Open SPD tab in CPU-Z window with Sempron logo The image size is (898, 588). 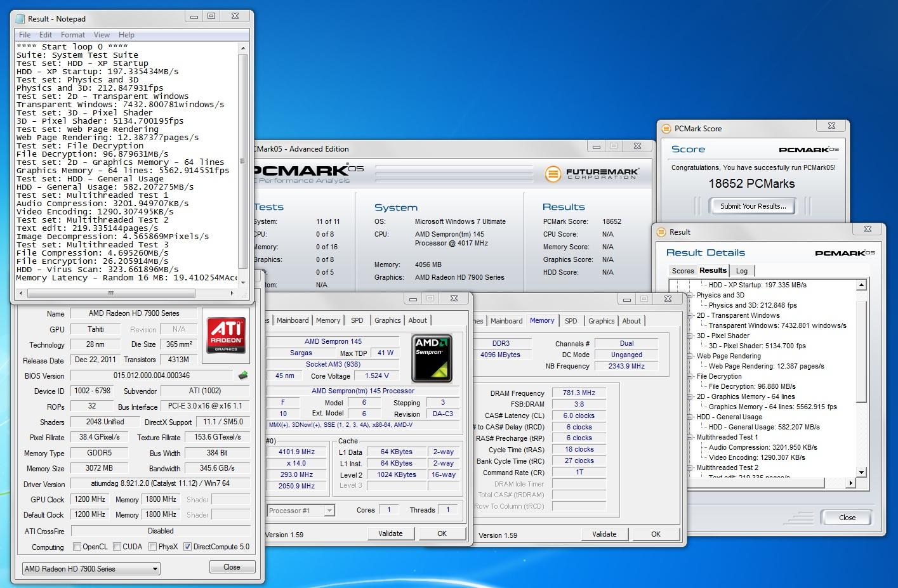pyautogui.click(x=357, y=320)
